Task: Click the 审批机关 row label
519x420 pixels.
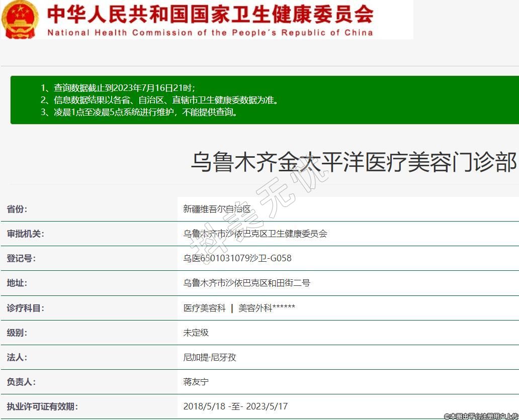Action: click(x=26, y=234)
